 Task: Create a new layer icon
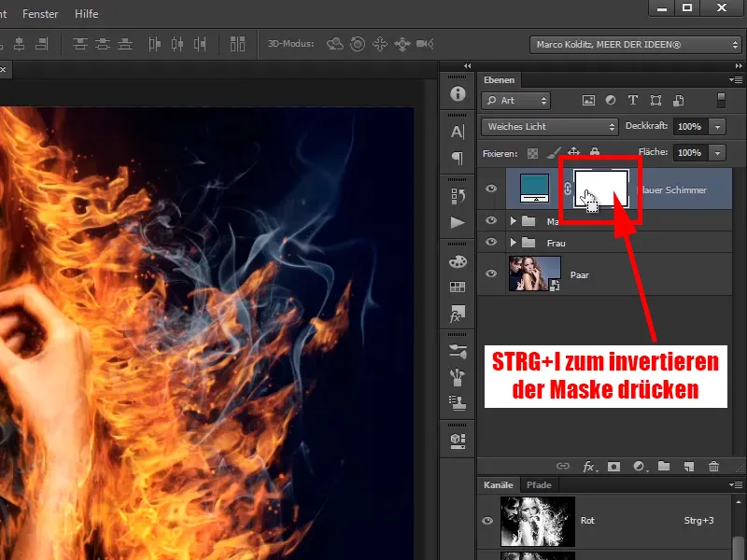(688, 467)
